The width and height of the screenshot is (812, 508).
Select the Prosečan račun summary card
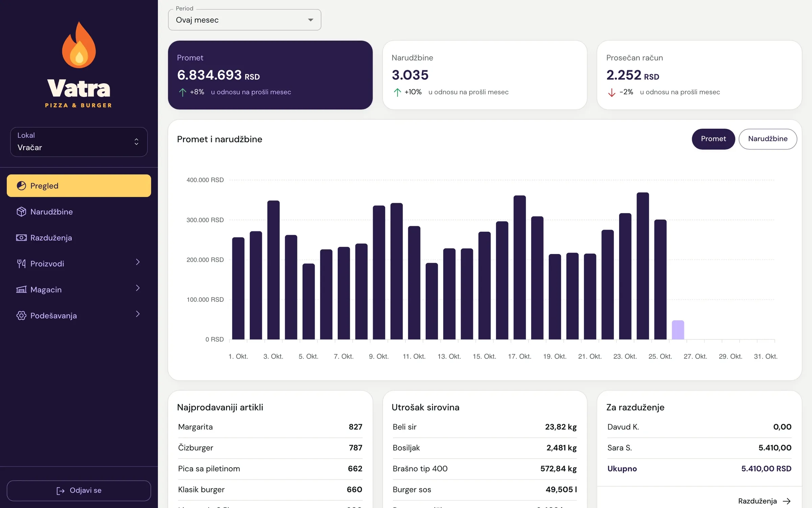[x=699, y=75]
